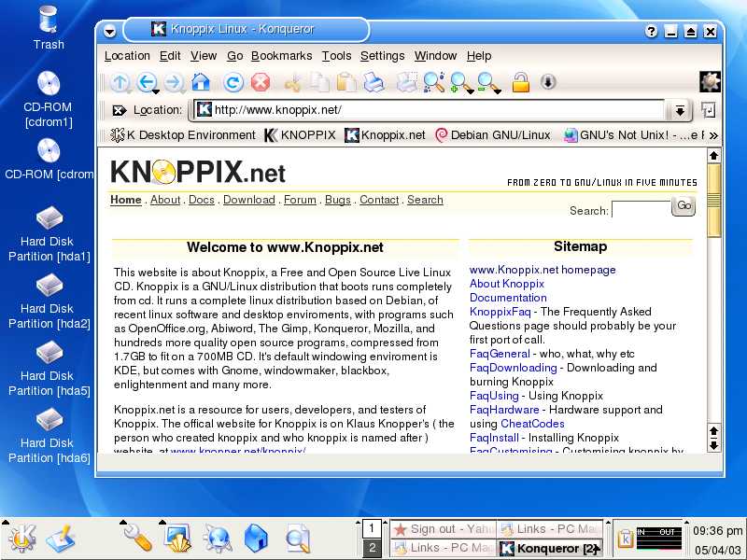Open the K menu in the panel
Image resolution: width=747 pixels, height=560 pixels.
(x=21, y=539)
